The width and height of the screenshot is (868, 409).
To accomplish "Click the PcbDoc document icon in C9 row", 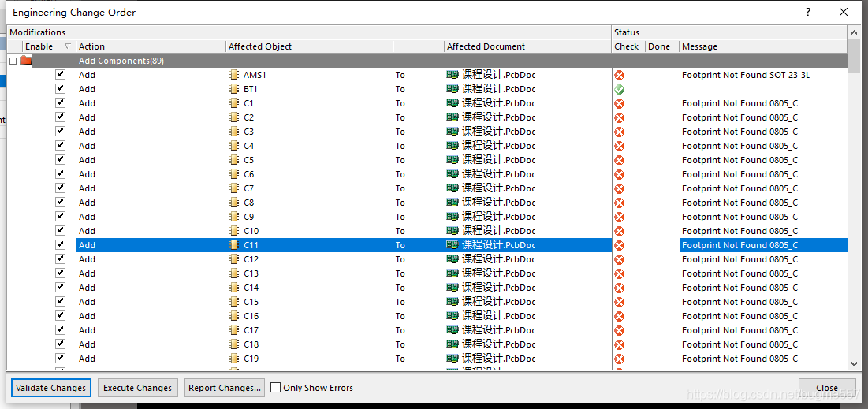I will click(x=453, y=217).
